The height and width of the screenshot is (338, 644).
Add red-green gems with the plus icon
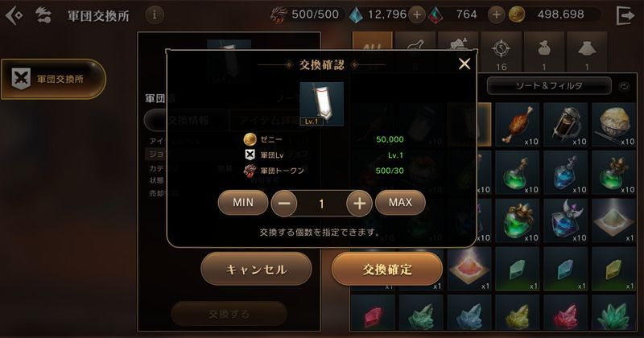click(x=496, y=14)
